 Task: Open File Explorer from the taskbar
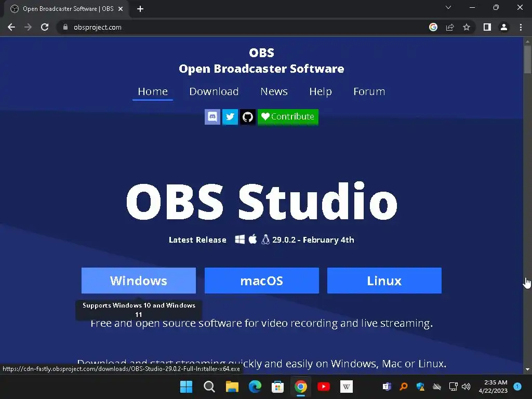point(232,387)
